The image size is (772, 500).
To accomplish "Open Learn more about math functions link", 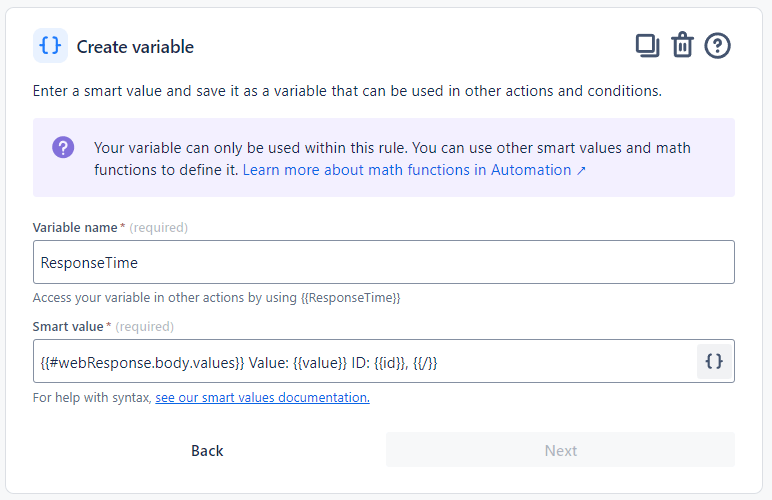I will [408, 170].
